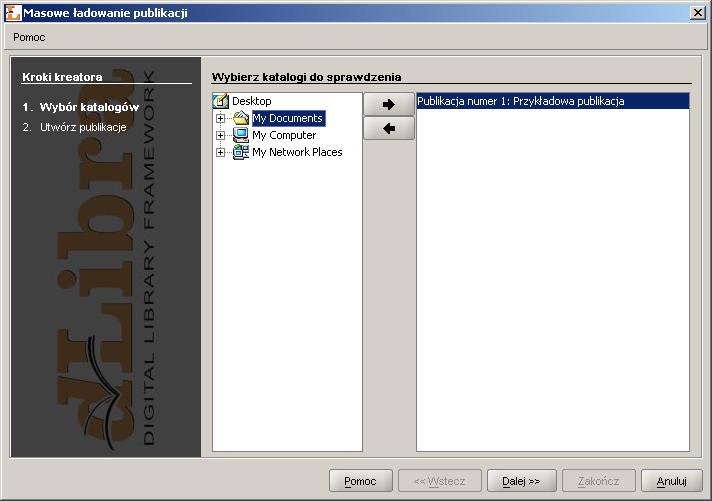Select Publikacja numer 1: Przykładowa publikacja row
The width and height of the screenshot is (712, 501).
tap(553, 101)
